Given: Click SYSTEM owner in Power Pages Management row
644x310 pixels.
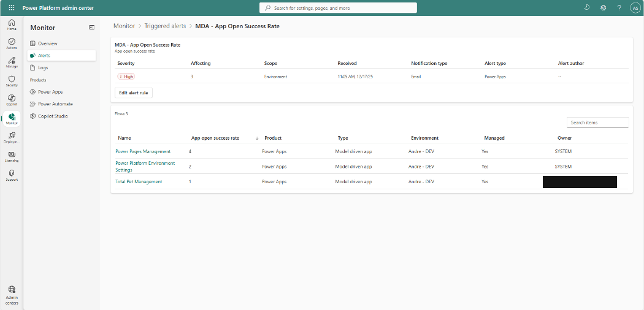Looking at the screenshot, I should (x=563, y=151).
